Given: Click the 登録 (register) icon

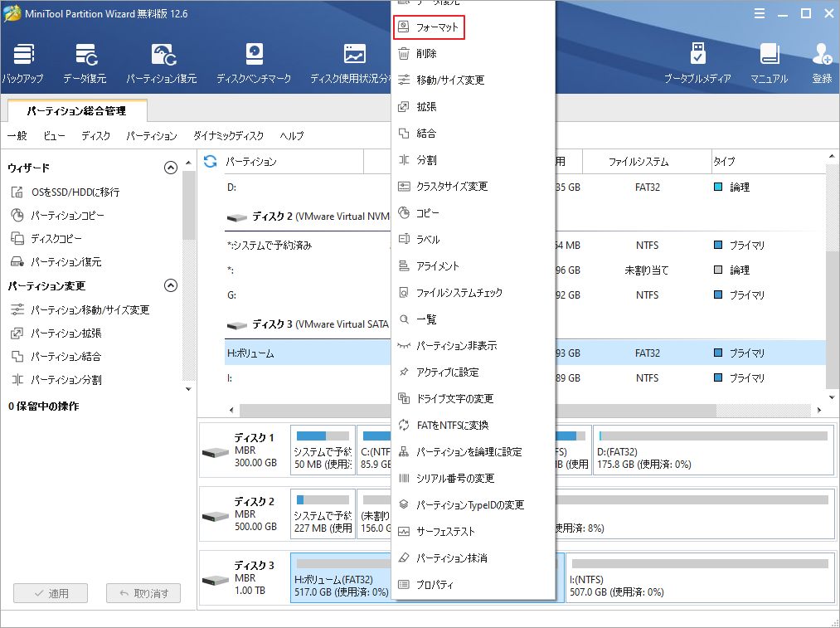Looking at the screenshot, I should (821, 60).
